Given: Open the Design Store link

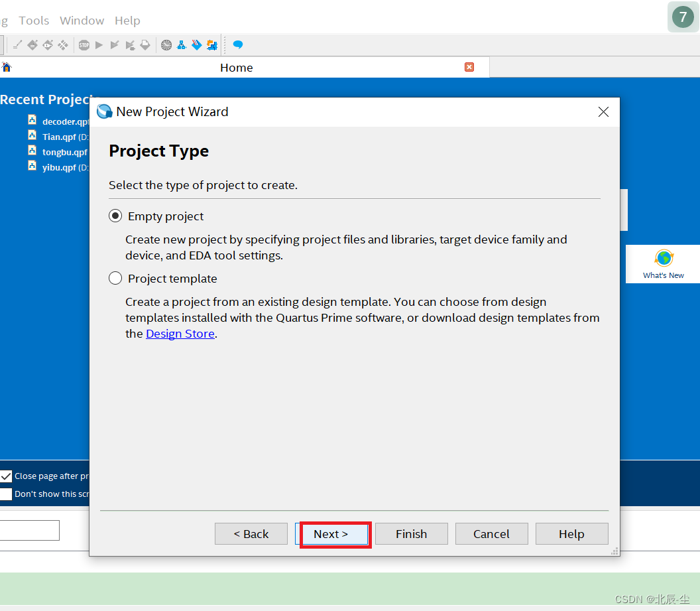Looking at the screenshot, I should (x=180, y=334).
